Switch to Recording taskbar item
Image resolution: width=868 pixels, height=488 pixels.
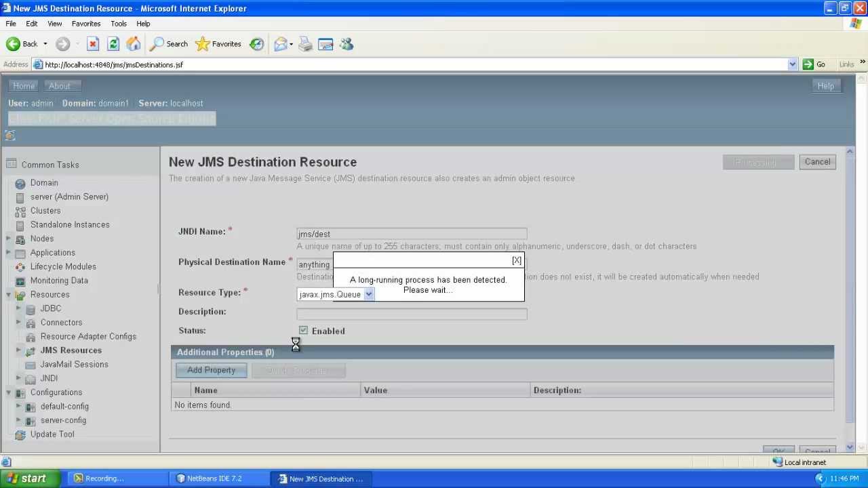117,479
